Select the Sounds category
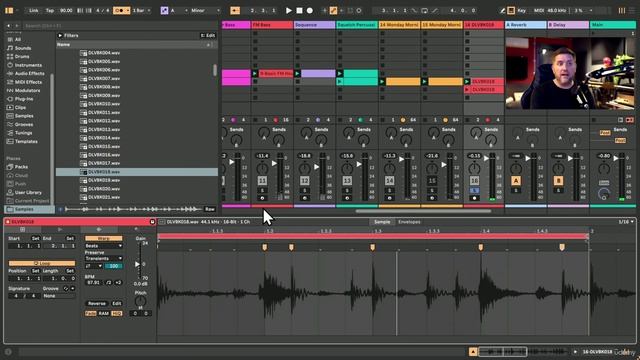 (23, 48)
